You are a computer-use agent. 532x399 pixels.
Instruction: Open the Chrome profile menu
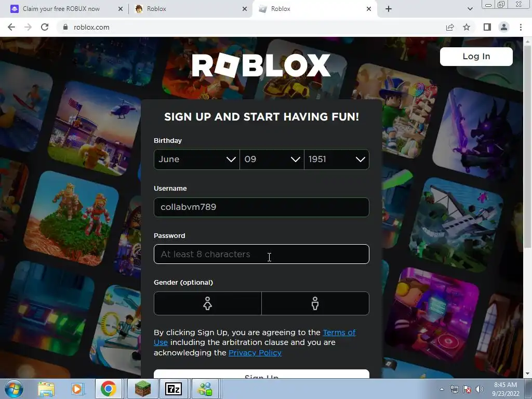(x=504, y=27)
